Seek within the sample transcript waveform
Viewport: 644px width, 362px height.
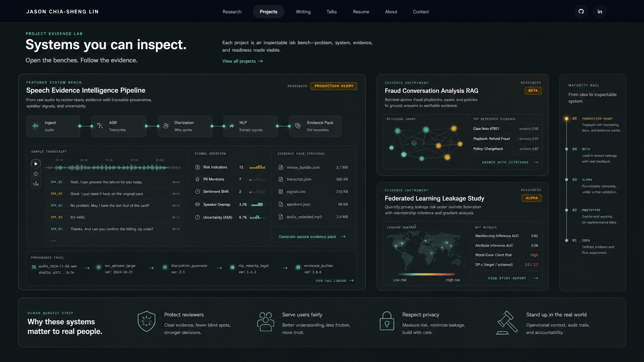tap(113, 167)
